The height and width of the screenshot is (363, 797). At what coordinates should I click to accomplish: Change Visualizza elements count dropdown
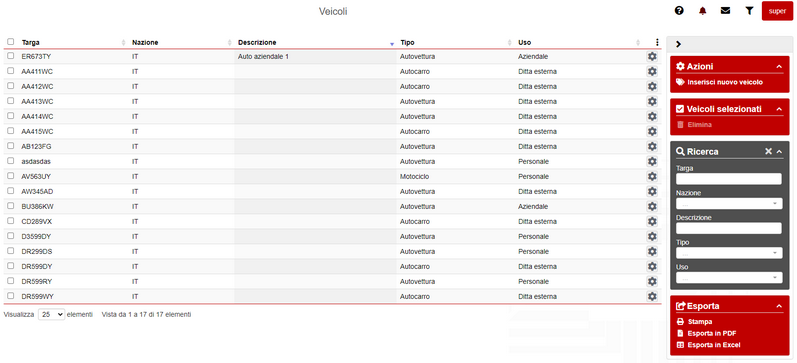[51, 315]
